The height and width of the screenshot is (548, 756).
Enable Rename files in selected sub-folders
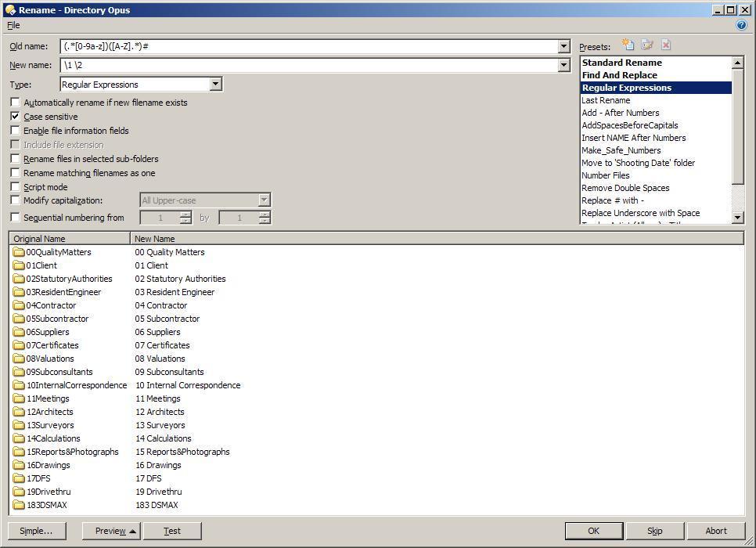15,159
